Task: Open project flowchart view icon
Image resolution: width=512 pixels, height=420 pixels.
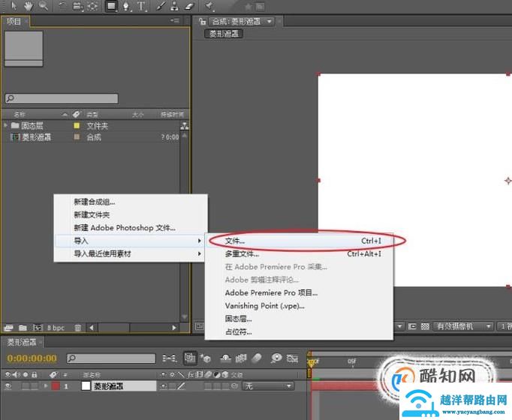Action: (x=185, y=126)
